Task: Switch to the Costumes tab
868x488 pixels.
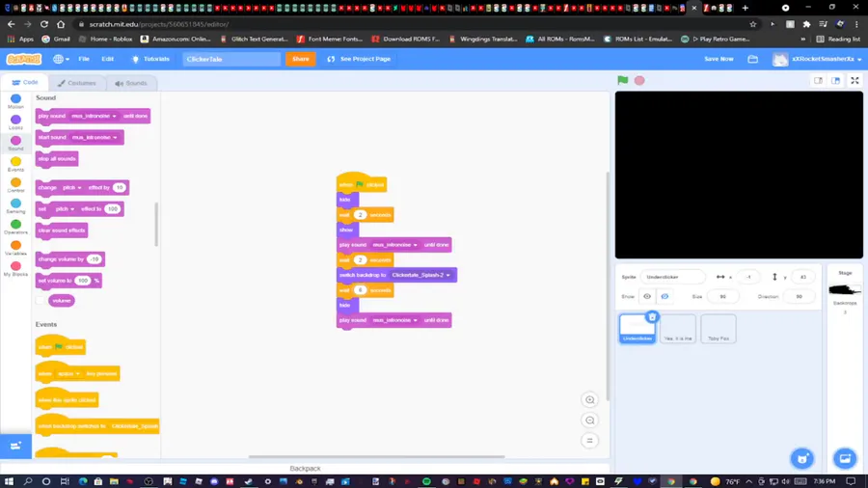Action: pyautogui.click(x=77, y=83)
